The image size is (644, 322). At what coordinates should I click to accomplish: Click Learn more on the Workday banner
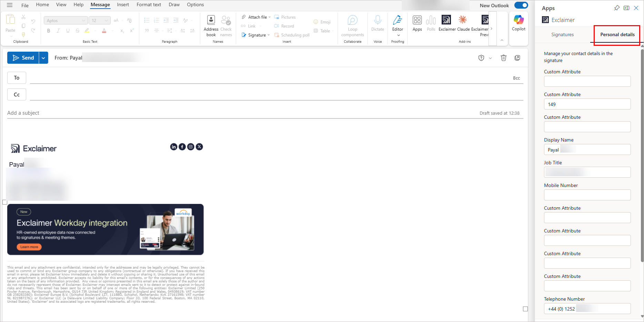pos(29,247)
